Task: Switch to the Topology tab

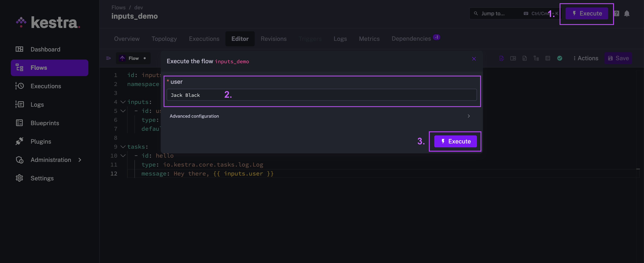Action: click(164, 39)
